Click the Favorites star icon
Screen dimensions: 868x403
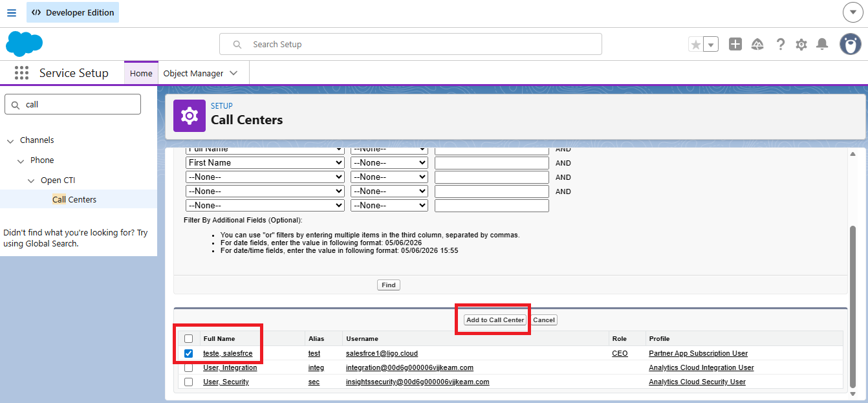pos(696,45)
